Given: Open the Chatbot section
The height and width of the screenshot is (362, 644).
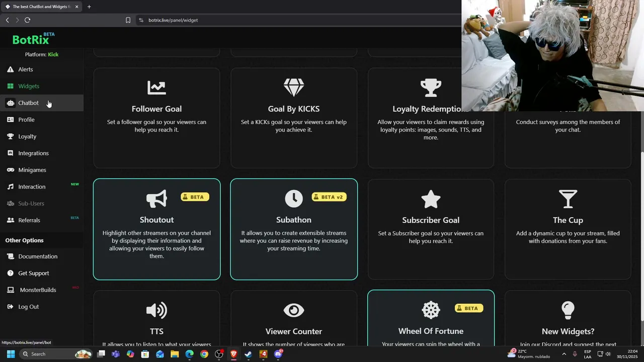Looking at the screenshot, I should 41,103.
